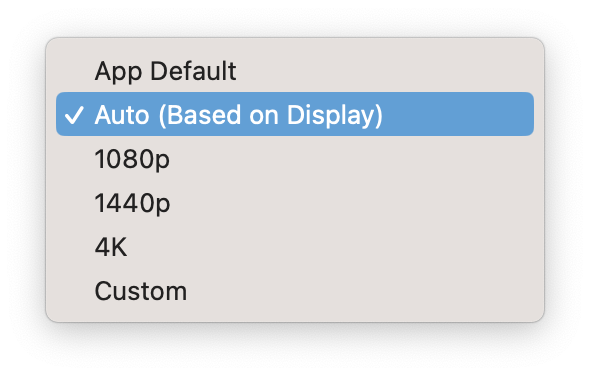This screenshot has width=590, height=376.
Task: Select the 1080p resolution option
Action: [x=295, y=158]
